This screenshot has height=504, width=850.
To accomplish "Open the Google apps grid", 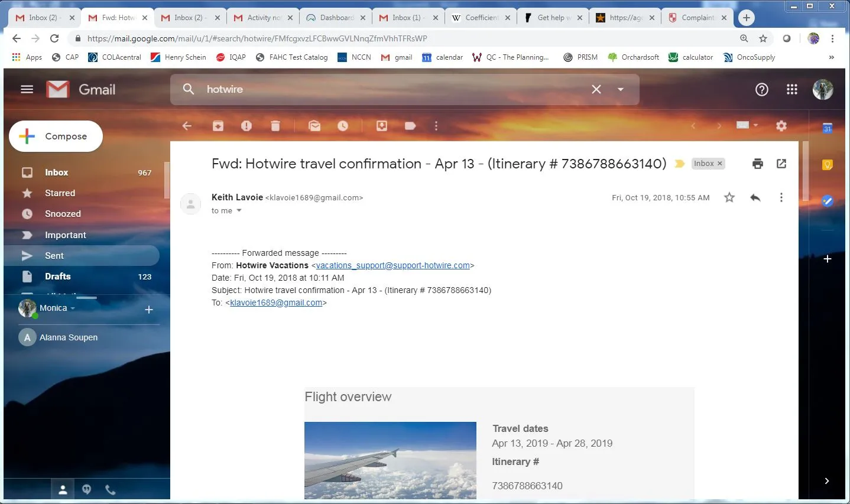I will 792,89.
